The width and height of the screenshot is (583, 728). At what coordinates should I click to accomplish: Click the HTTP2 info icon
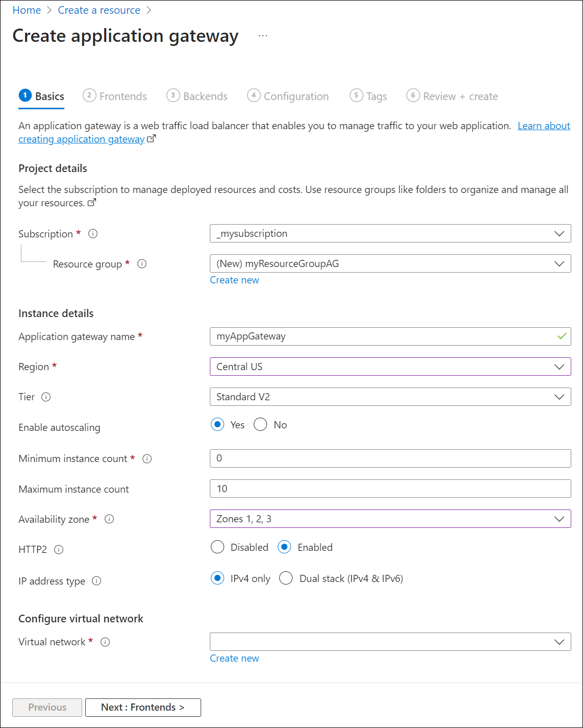pos(59,550)
